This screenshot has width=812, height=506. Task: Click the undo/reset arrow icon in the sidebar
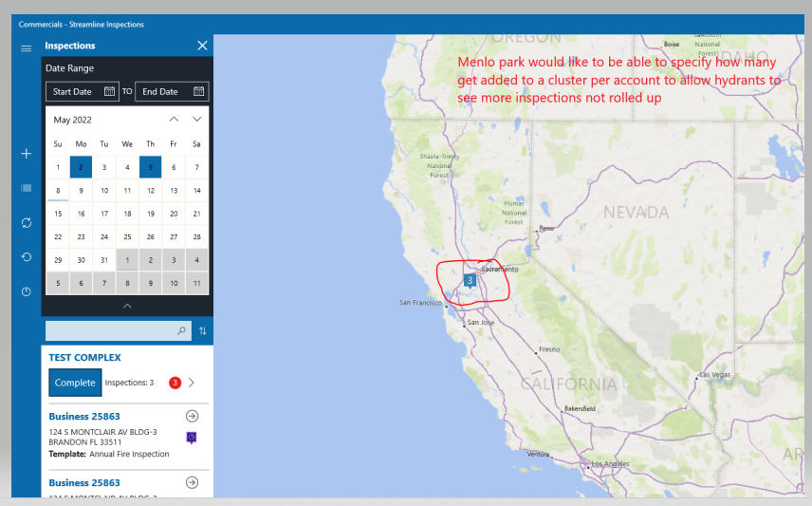tap(26, 256)
